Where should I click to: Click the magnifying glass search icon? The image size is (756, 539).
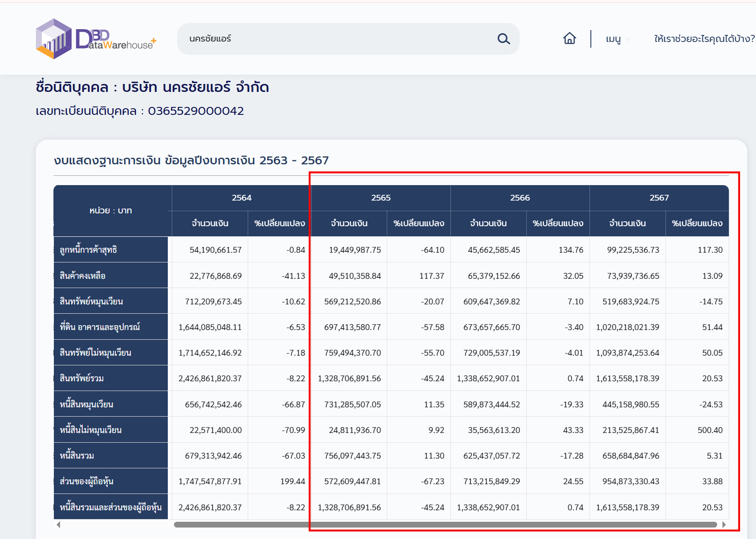[x=503, y=39]
